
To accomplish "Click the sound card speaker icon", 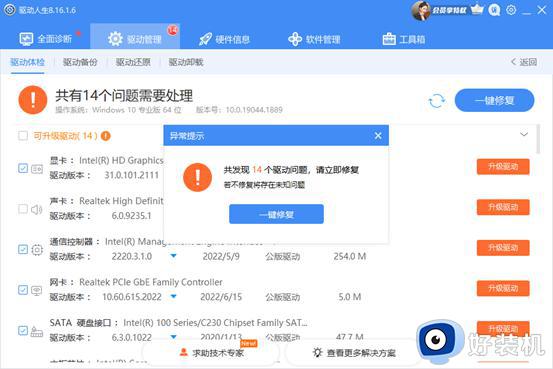I will pos(37,210).
